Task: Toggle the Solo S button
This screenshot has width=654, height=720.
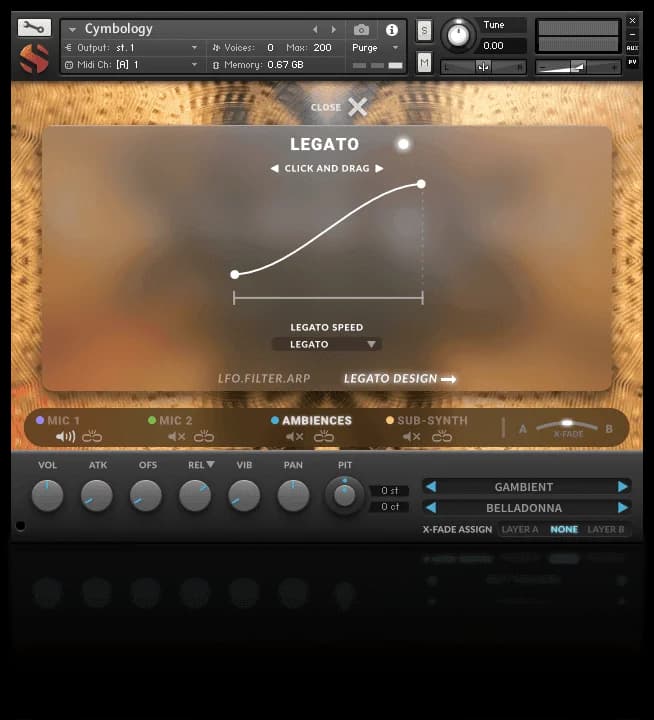Action: click(x=424, y=30)
